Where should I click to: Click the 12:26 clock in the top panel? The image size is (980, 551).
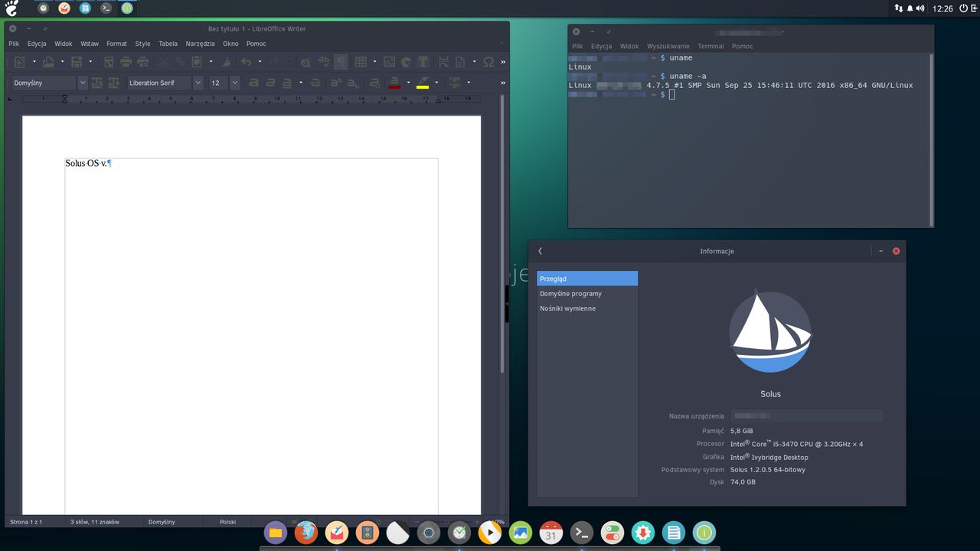click(942, 8)
